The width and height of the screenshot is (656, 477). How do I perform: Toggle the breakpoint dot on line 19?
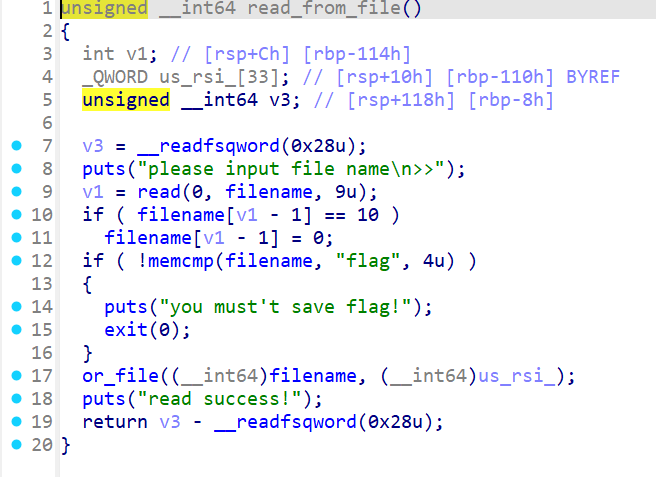point(16,422)
